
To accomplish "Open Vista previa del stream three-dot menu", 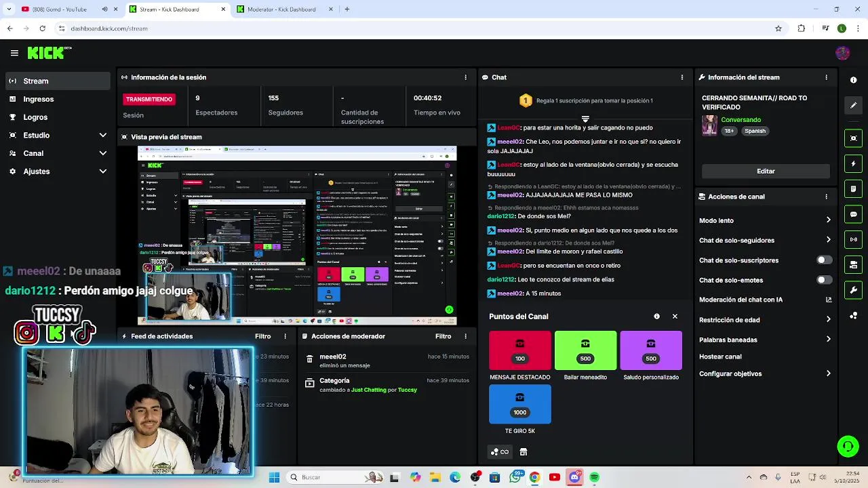I will 465,137.
